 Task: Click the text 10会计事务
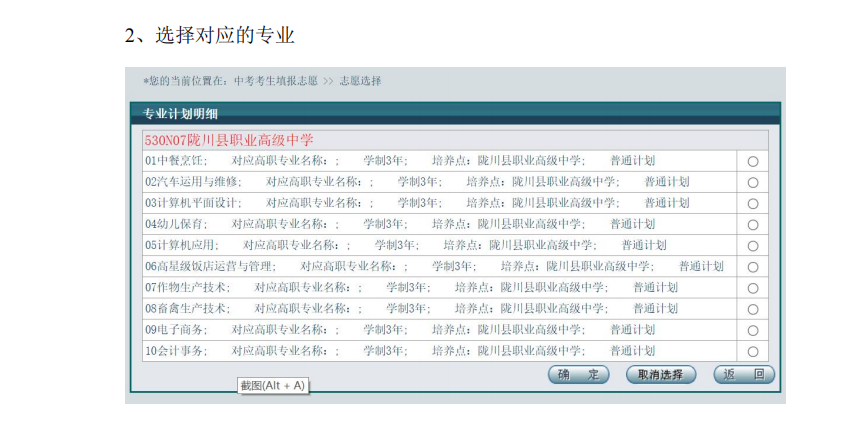click(176, 351)
